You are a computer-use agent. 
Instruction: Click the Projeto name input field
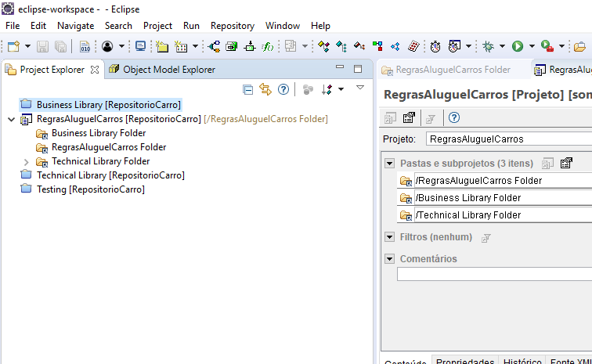[509, 139]
